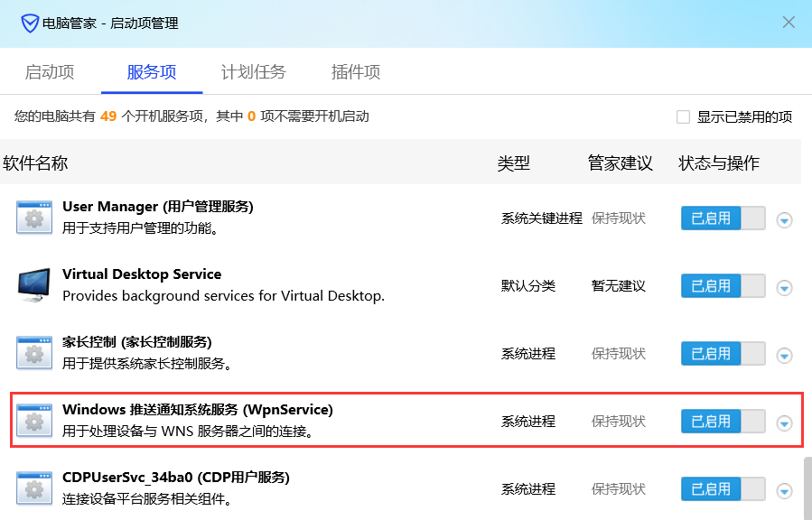Open dropdown arrow for Virtual Desktop Service
Image resolution: width=812 pixels, height=520 pixels.
pyautogui.click(x=785, y=288)
